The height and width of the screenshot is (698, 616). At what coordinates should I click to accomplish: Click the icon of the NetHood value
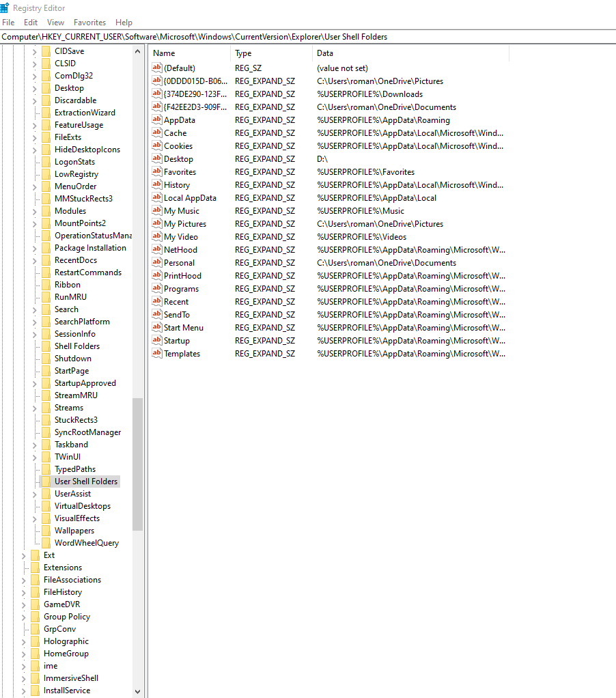[x=156, y=249]
